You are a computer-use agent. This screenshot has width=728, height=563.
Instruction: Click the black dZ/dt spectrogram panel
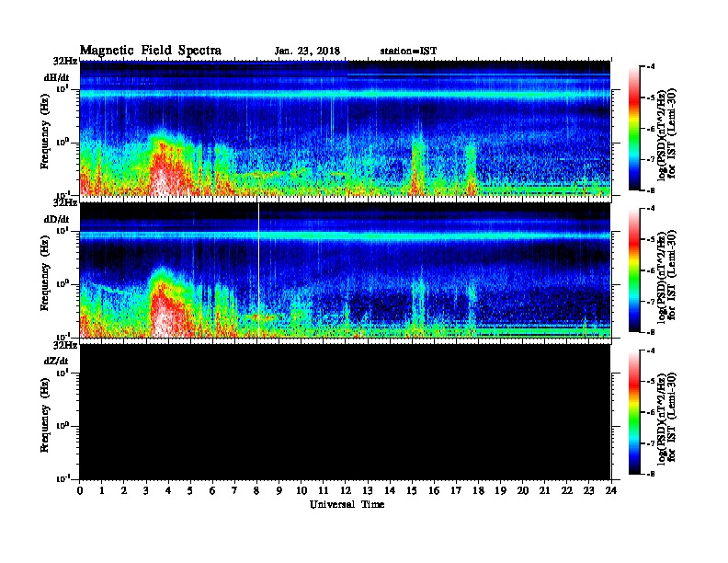345,412
